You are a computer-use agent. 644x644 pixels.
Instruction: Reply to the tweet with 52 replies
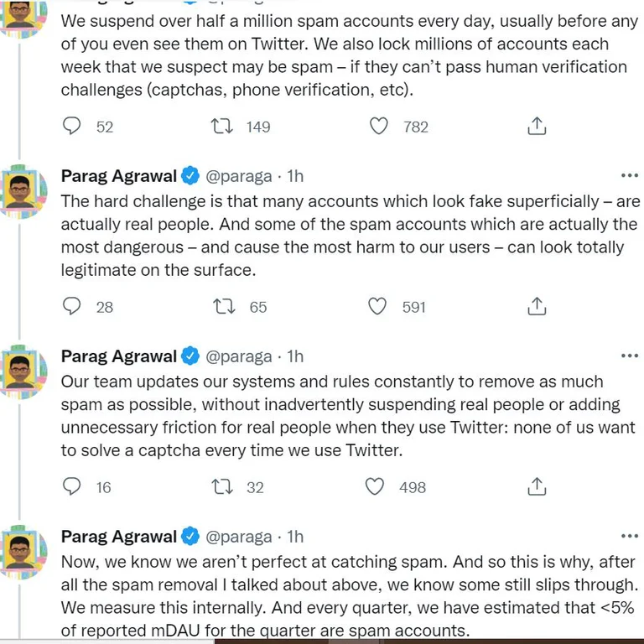click(73, 127)
